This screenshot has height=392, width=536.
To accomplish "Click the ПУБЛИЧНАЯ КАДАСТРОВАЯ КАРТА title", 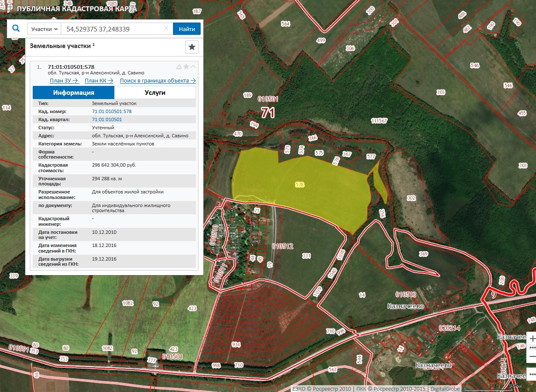I will [77, 9].
